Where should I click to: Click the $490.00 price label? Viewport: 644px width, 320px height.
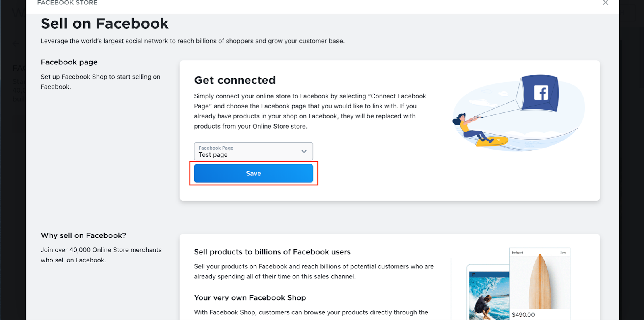[523, 315]
